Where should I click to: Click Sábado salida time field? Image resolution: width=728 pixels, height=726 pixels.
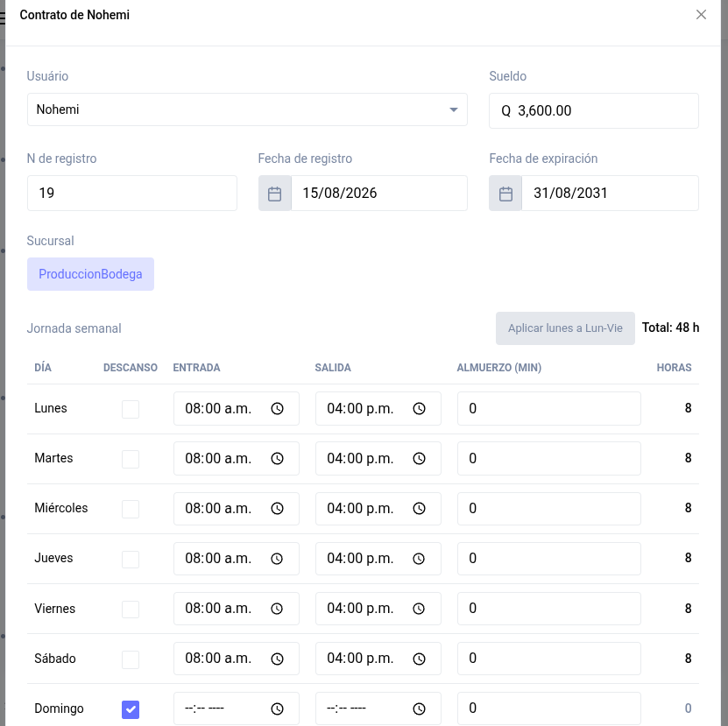(x=378, y=659)
